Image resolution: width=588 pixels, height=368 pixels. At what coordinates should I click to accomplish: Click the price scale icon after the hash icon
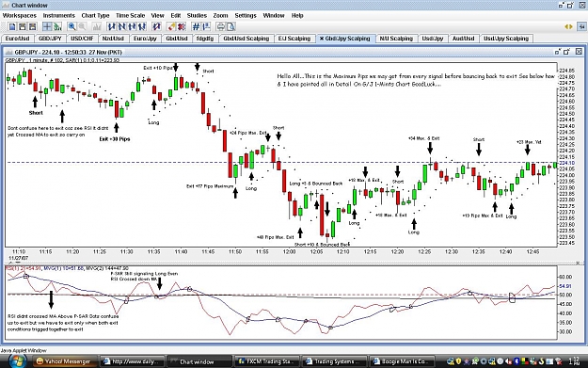(x=206, y=26)
